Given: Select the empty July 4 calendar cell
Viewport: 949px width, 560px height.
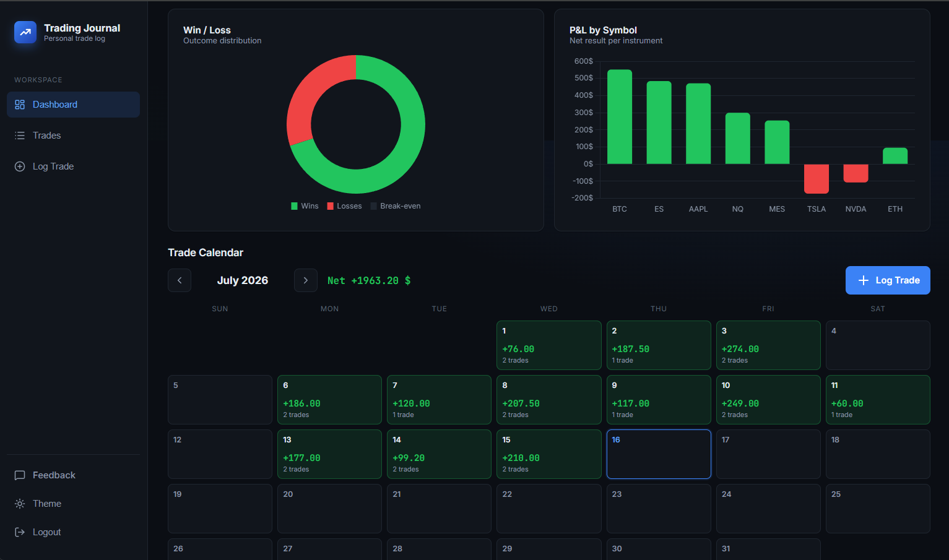Looking at the screenshot, I should pos(878,345).
